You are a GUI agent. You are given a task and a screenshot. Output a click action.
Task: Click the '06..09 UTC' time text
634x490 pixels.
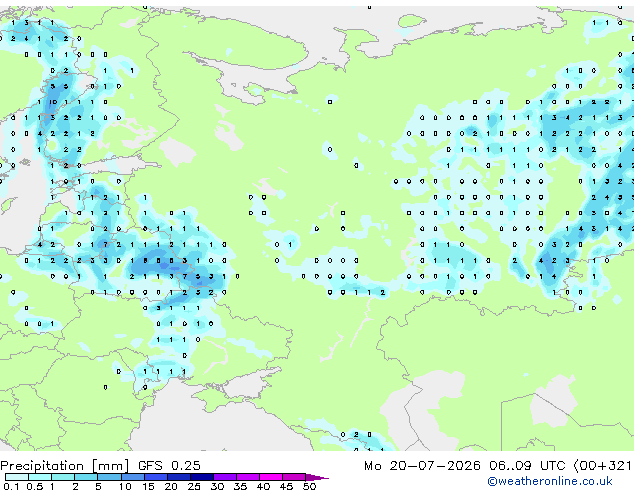(x=527, y=466)
